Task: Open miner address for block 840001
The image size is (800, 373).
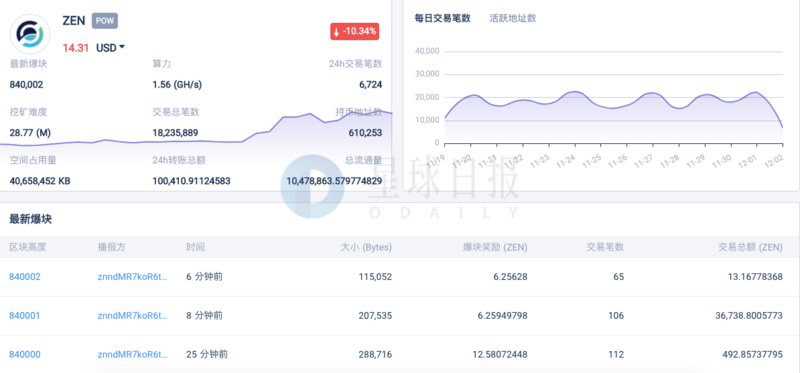Action: pos(133,315)
